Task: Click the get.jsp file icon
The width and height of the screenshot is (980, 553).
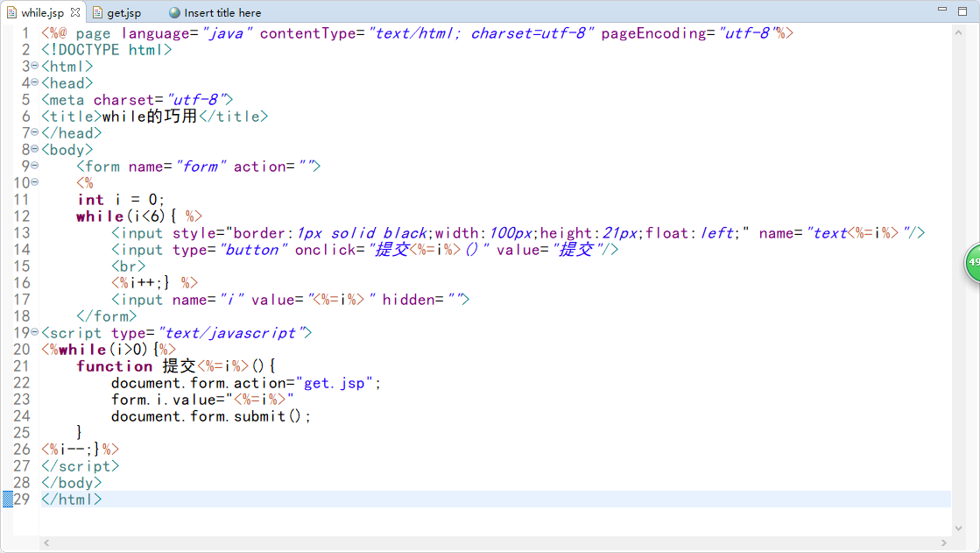Action: click(97, 12)
